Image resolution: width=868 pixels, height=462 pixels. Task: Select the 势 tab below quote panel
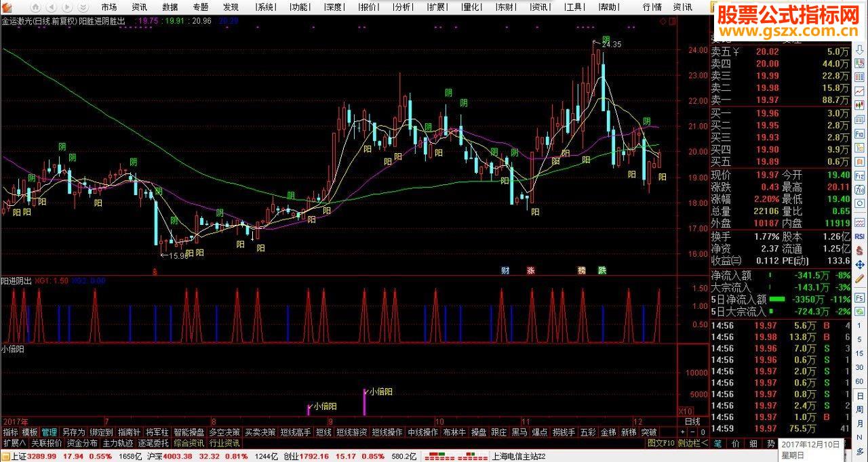point(771,444)
